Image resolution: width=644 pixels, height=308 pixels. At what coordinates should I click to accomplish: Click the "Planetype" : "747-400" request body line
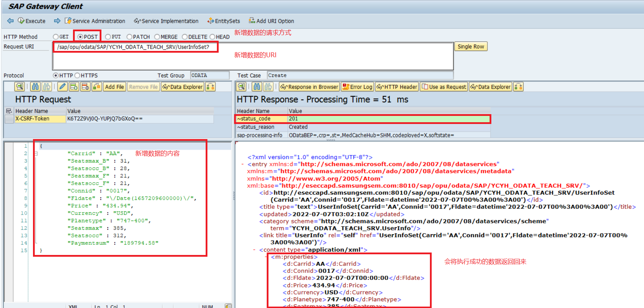(109, 221)
